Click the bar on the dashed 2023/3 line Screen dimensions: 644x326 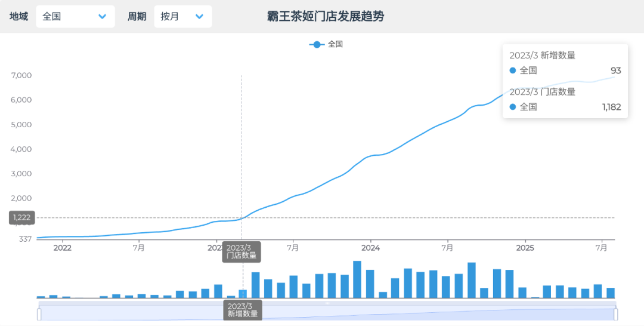[x=243, y=293]
